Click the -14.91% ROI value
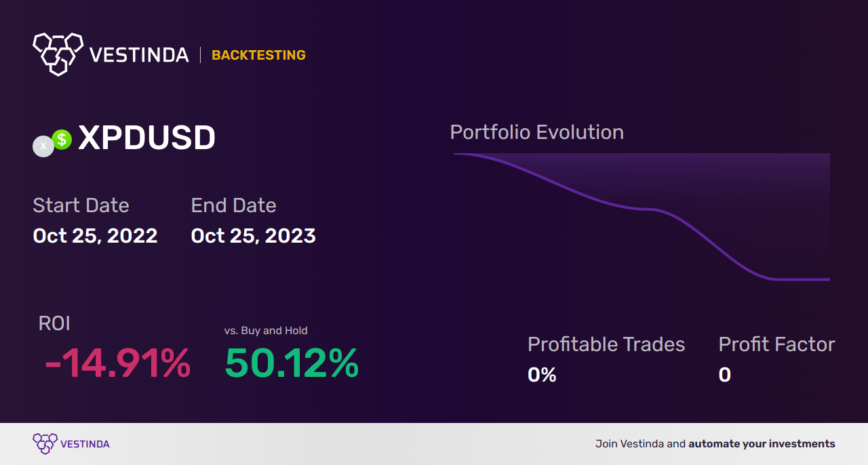868x465 pixels. click(x=117, y=363)
